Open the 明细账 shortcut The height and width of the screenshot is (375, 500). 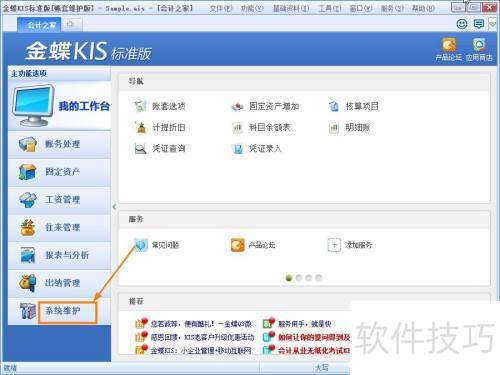pos(349,127)
